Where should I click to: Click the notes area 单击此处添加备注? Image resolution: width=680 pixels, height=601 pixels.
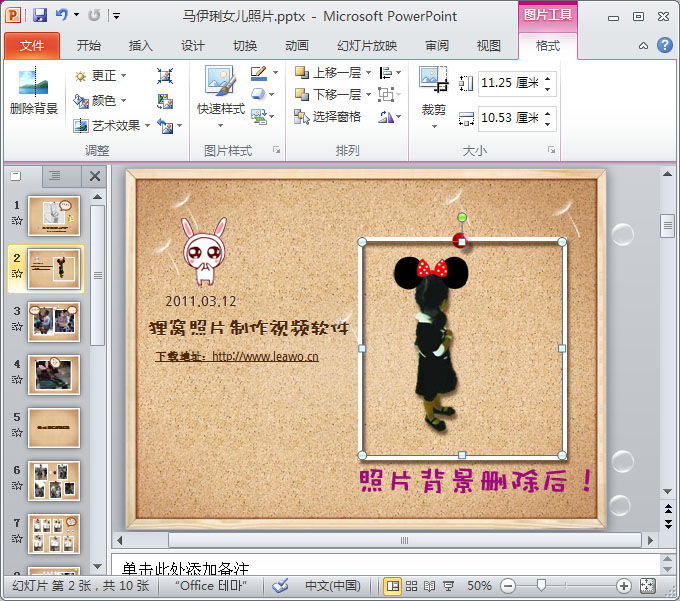point(185,568)
